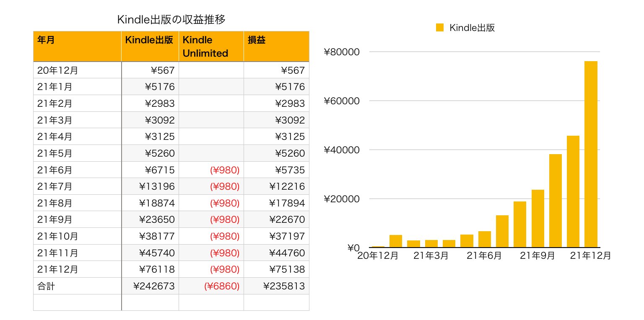Select the total ¥242673 cell
The image size is (644, 320).
point(150,286)
